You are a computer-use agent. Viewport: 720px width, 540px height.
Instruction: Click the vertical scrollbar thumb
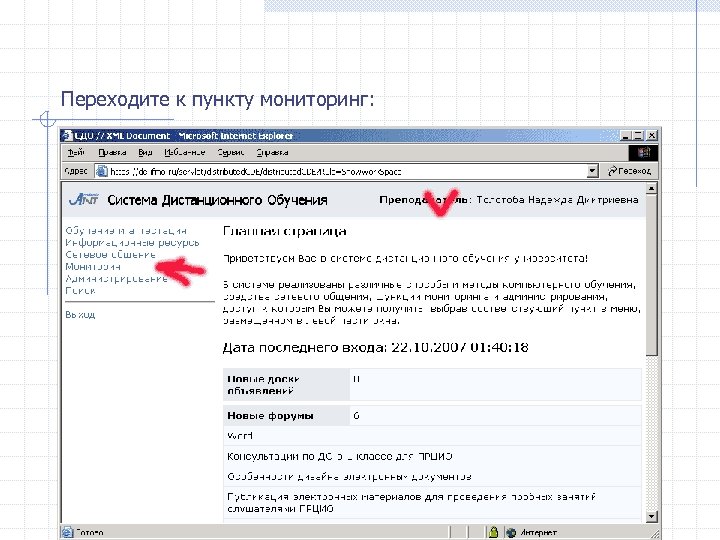651,275
